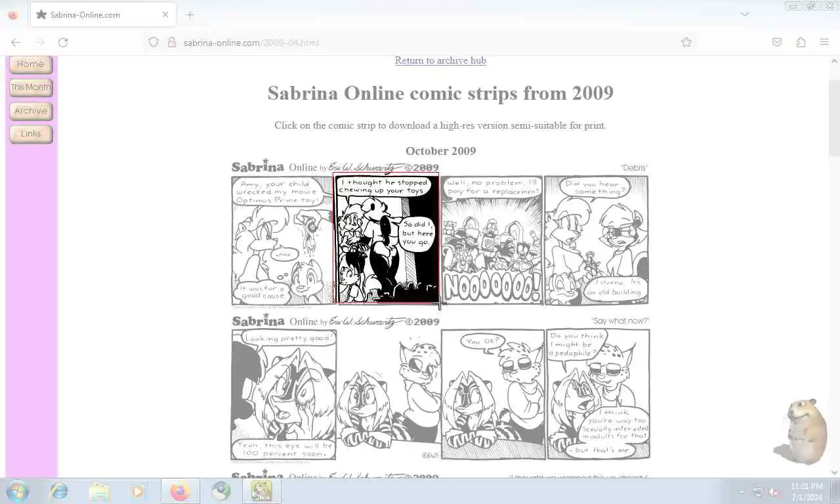Expand the list all tabs chevron
The height and width of the screenshot is (504, 840).
pyautogui.click(x=745, y=14)
